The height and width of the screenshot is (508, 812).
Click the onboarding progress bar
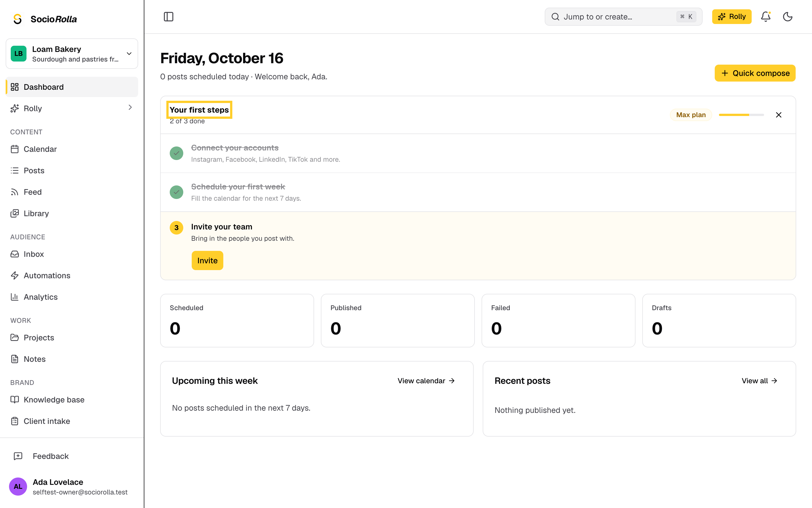point(741,115)
